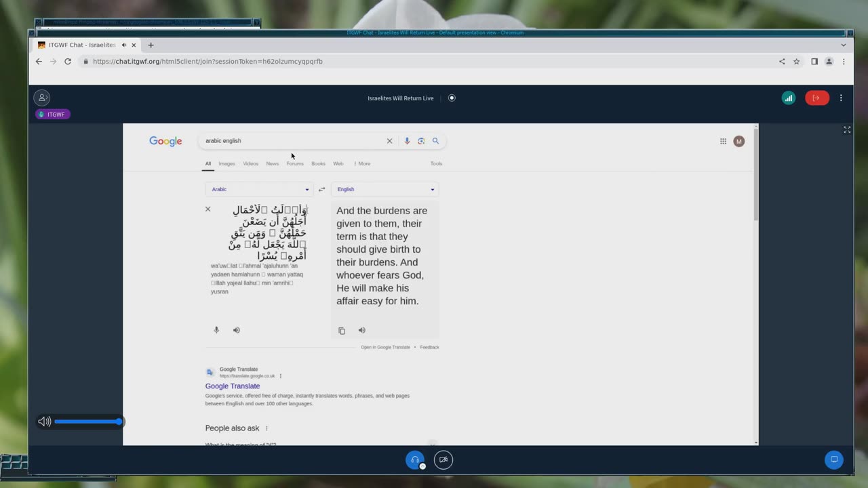Open the Chromium three-dot menu
Viewport: 868px width, 488px height.
[844, 61]
